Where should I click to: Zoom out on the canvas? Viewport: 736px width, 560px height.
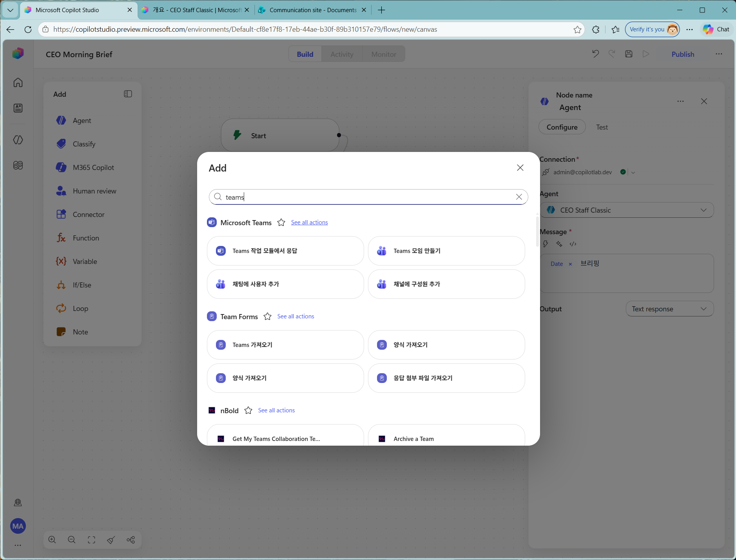[72, 540]
